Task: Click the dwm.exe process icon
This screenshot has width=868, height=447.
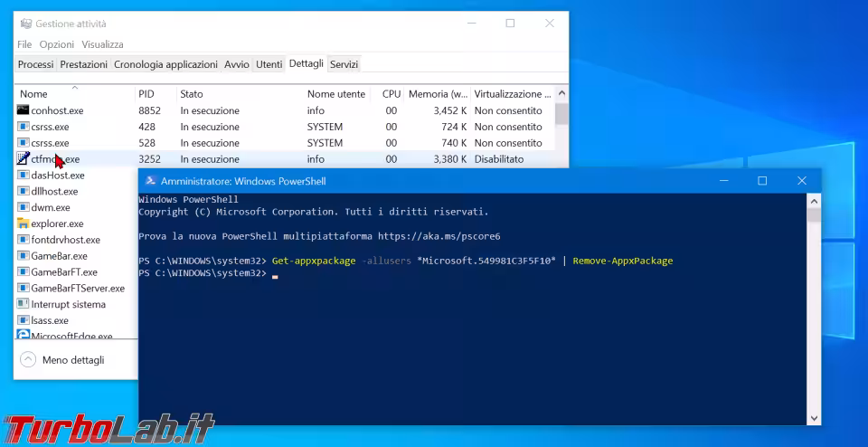Action: (23, 207)
